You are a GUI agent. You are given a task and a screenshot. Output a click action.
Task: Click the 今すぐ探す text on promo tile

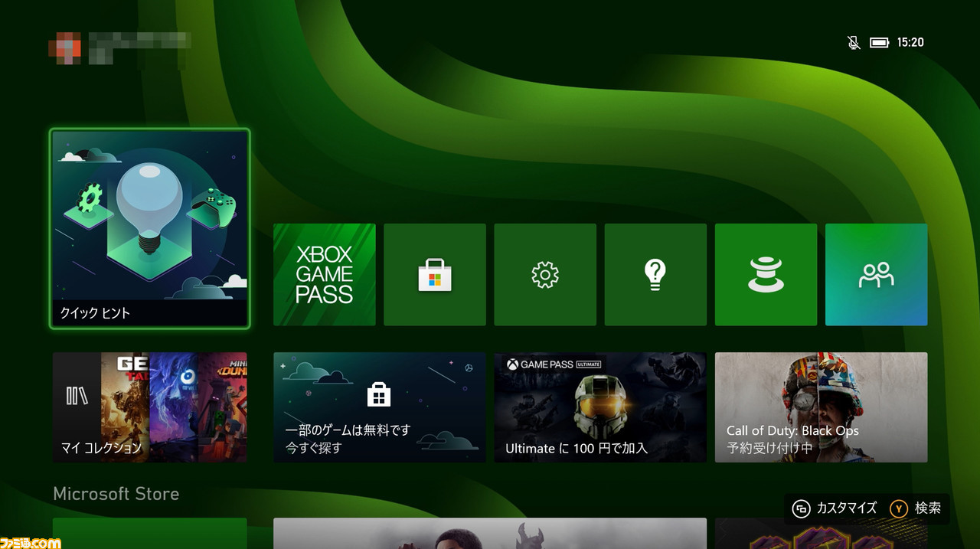coord(314,448)
